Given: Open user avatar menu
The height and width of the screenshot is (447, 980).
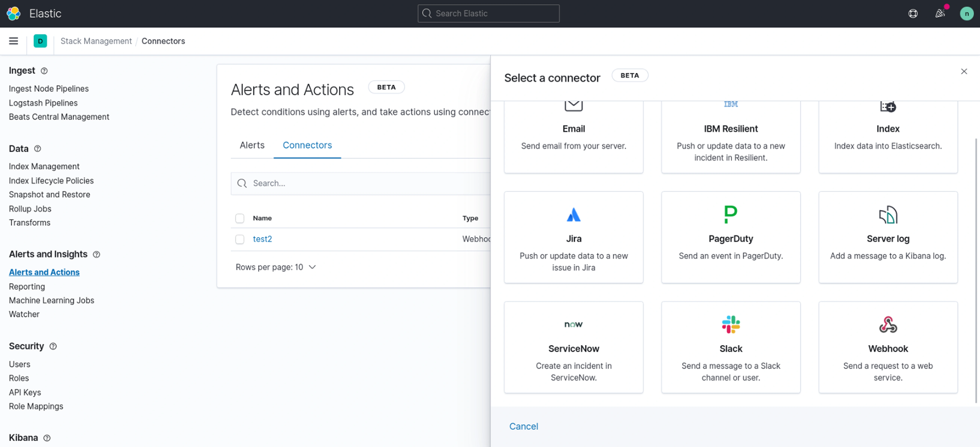Looking at the screenshot, I should click(x=966, y=14).
